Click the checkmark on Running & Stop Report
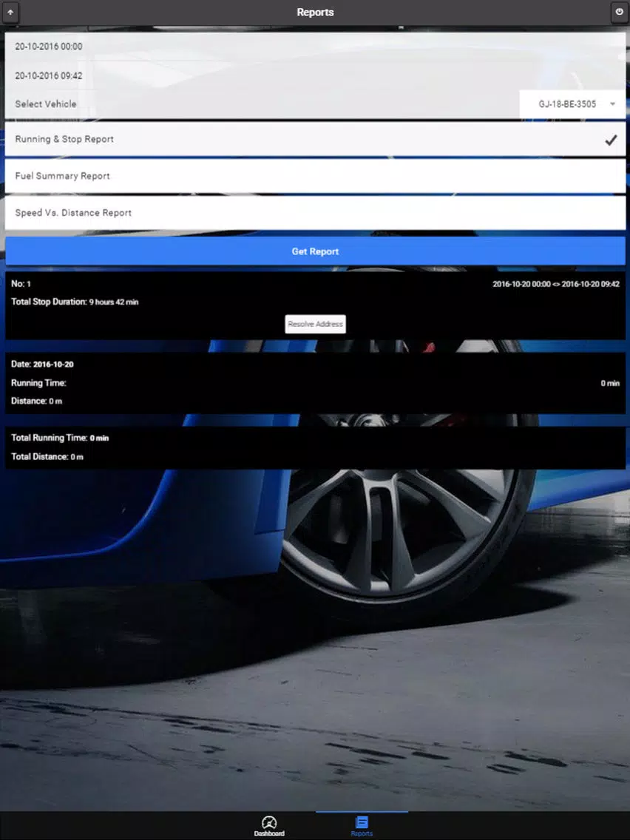 pos(611,140)
